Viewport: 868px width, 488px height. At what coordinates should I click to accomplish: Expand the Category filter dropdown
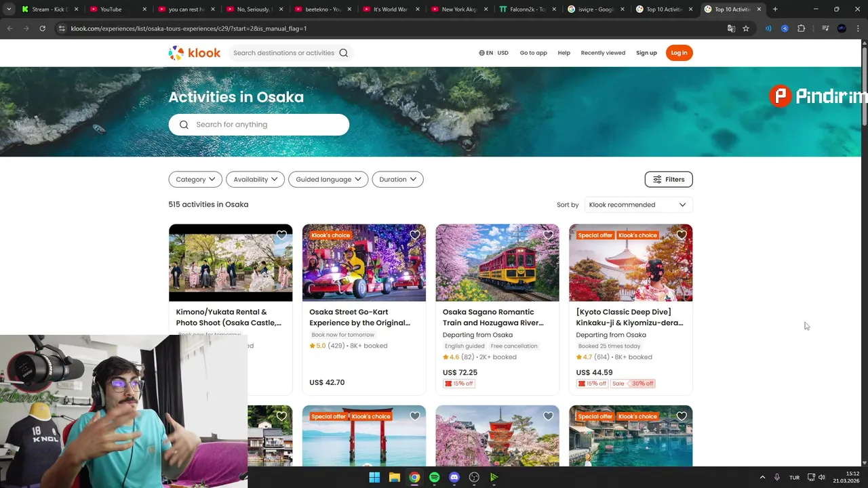coord(195,180)
